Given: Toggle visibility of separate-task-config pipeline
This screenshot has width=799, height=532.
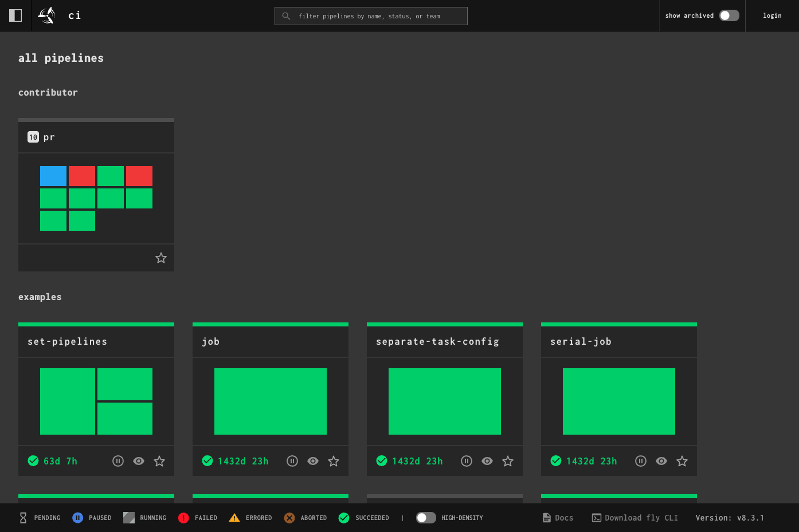Looking at the screenshot, I should tap(487, 461).
